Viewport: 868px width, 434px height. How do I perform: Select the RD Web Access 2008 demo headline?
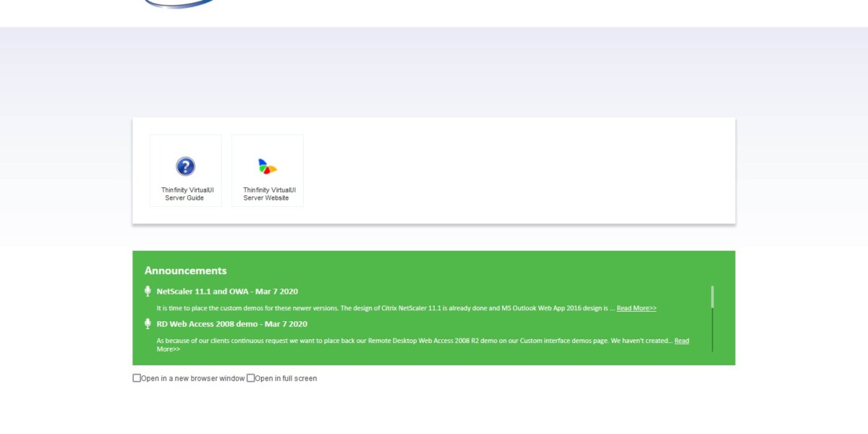tap(231, 324)
